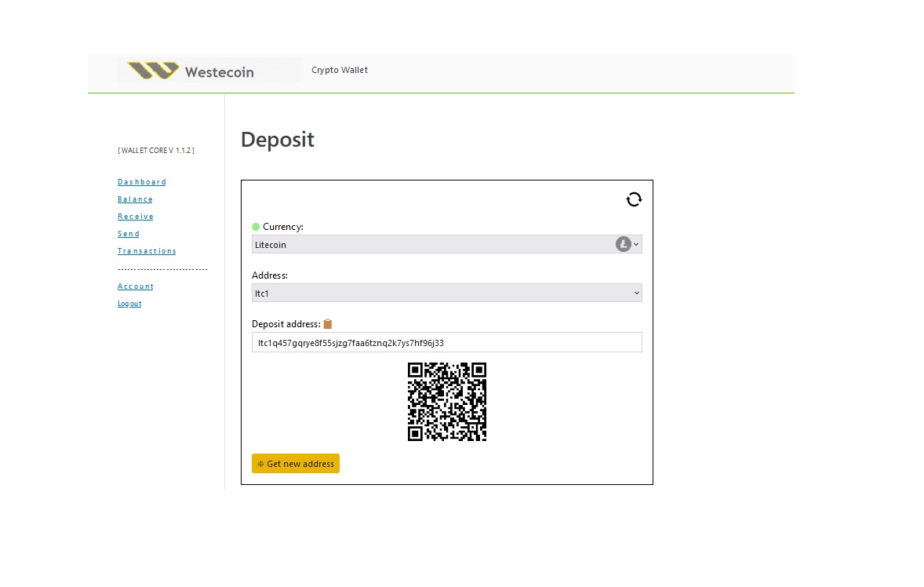
Task: Click the 'Deposit address:' label
Action: tap(286, 324)
